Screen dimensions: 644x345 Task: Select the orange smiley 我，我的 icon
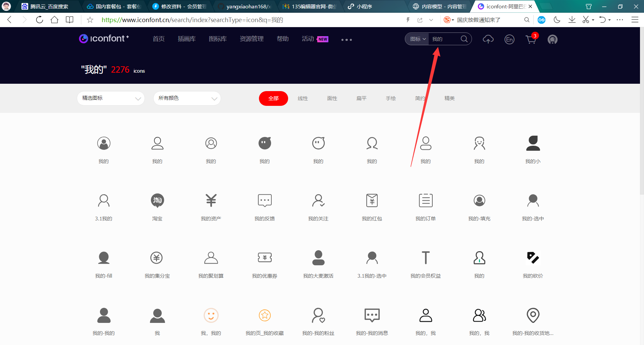coord(211,315)
